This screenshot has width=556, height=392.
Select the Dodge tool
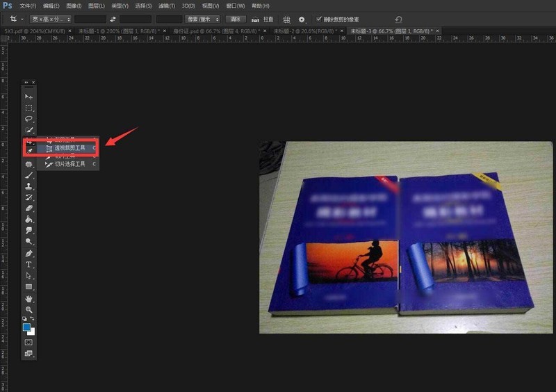coord(28,242)
